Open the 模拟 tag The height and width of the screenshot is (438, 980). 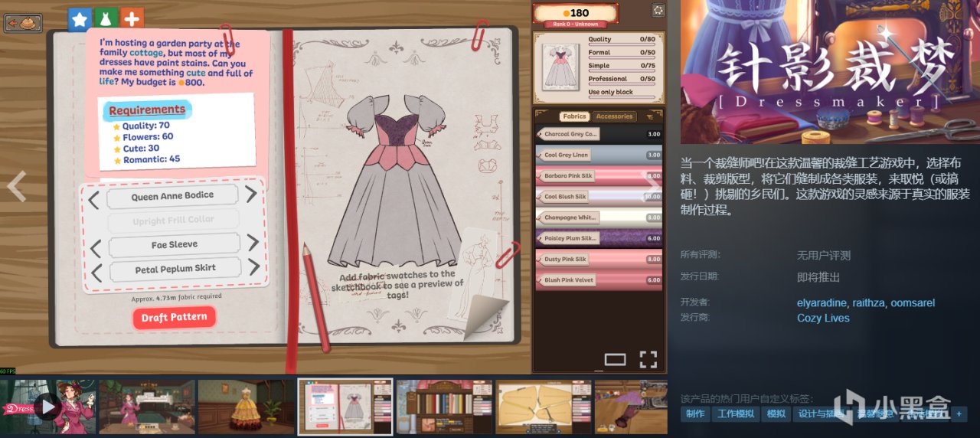776,413
